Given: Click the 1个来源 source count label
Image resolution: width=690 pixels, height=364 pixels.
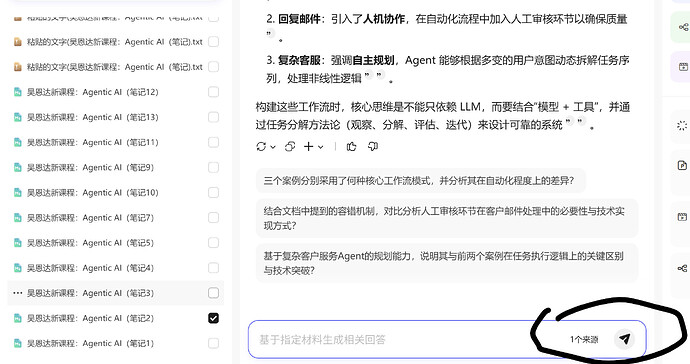Looking at the screenshot, I should tap(584, 339).
